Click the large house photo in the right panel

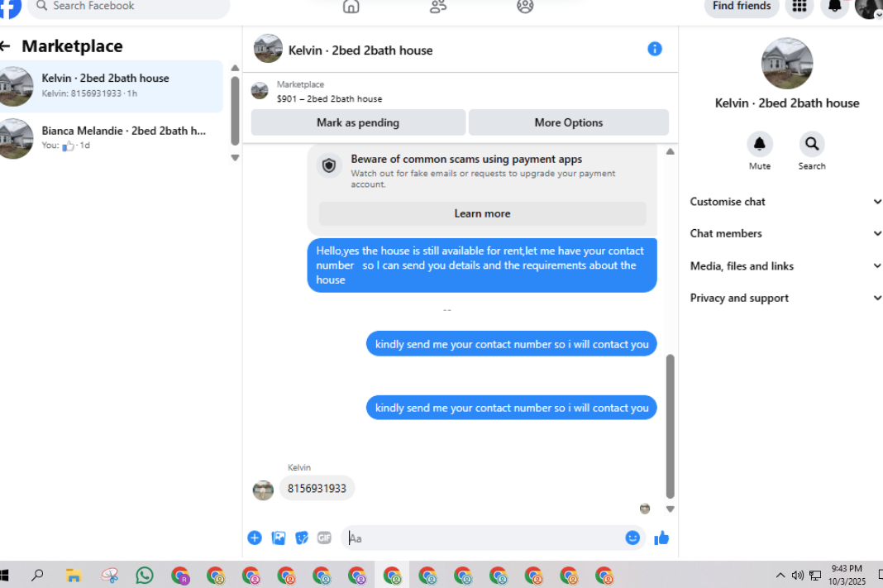coord(787,63)
